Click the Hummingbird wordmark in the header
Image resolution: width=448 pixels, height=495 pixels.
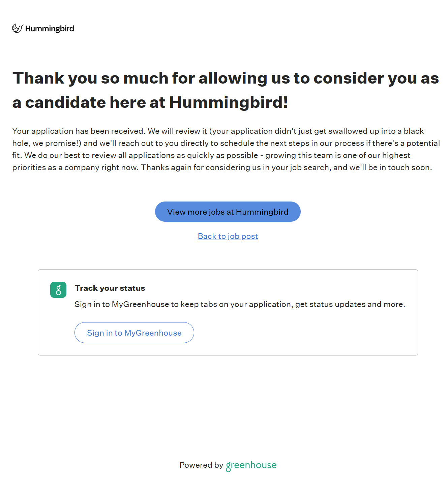50,29
